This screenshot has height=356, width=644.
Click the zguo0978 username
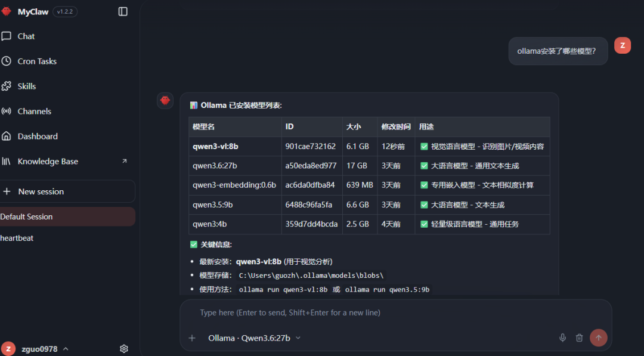click(39, 349)
